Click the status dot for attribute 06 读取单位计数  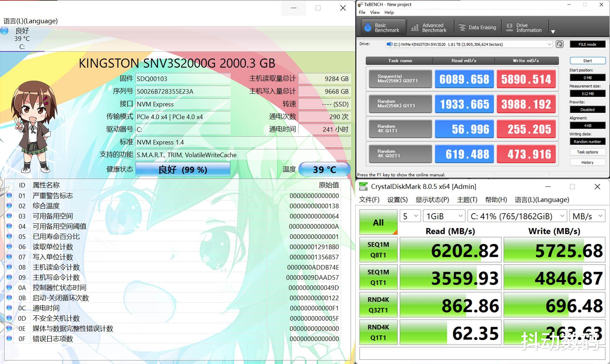(x=9, y=246)
